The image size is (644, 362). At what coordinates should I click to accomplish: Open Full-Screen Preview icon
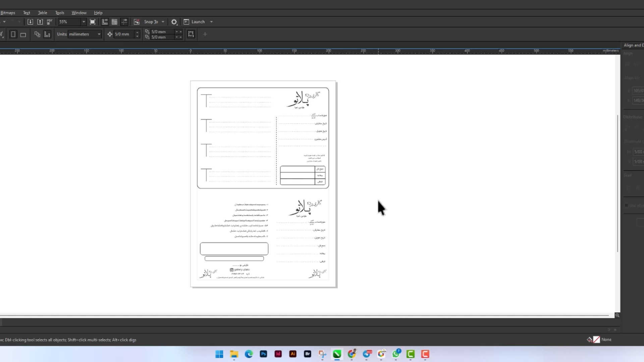point(93,22)
